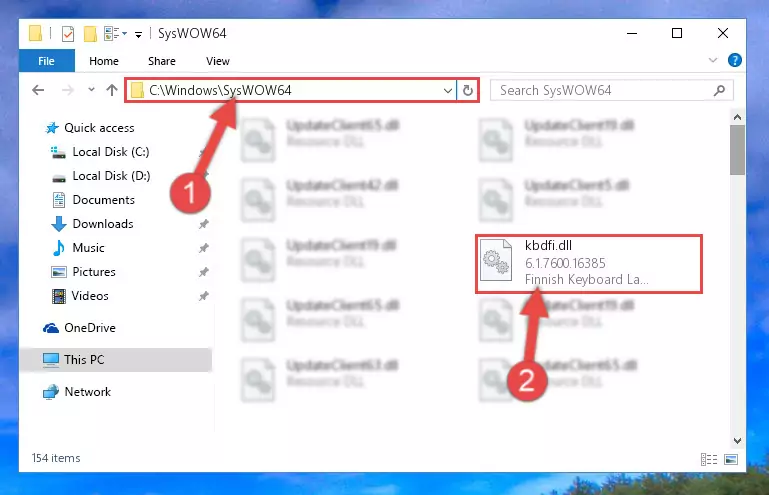Click the scroll up arrow of the file list
Image resolution: width=769 pixels, height=495 pixels.
point(737,117)
